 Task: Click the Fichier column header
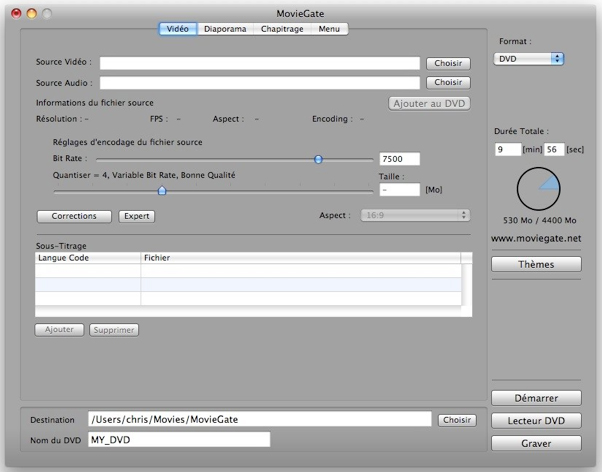pos(301,258)
